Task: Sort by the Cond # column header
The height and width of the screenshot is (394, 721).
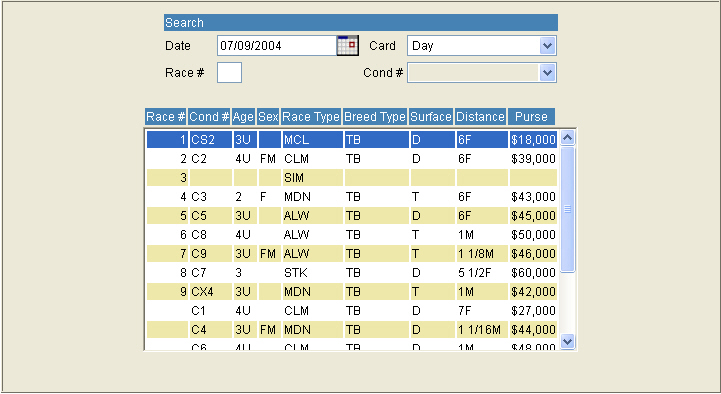Action: pyautogui.click(x=209, y=117)
